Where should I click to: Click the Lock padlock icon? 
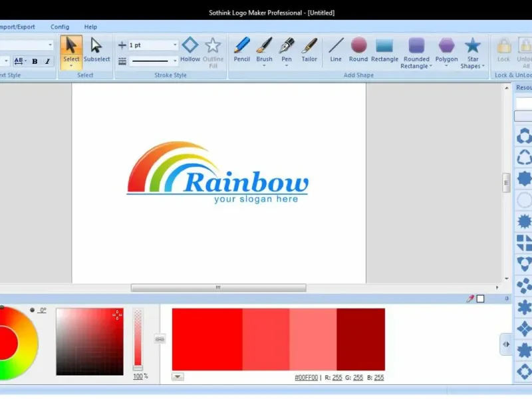pyautogui.click(x=504, y=45)
